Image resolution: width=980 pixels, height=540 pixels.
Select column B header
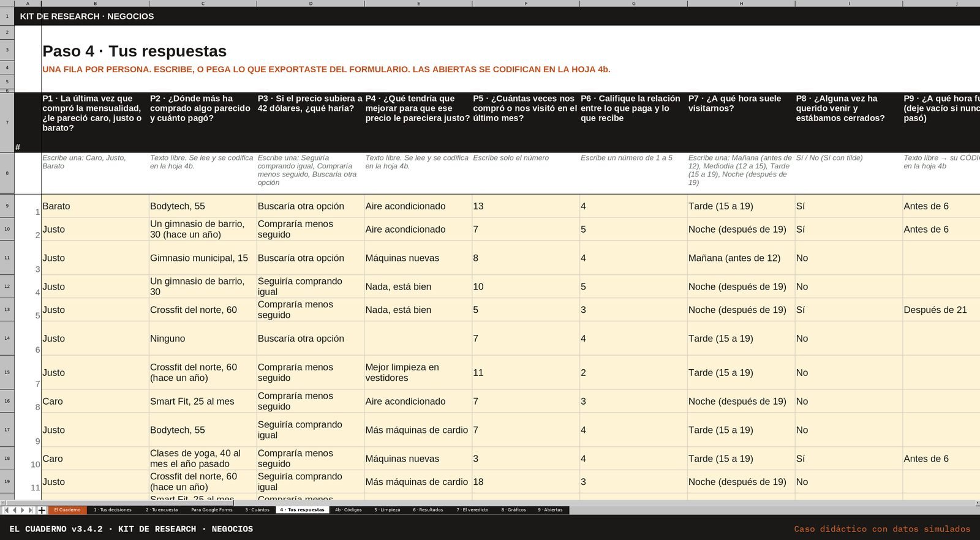(95, 4)
